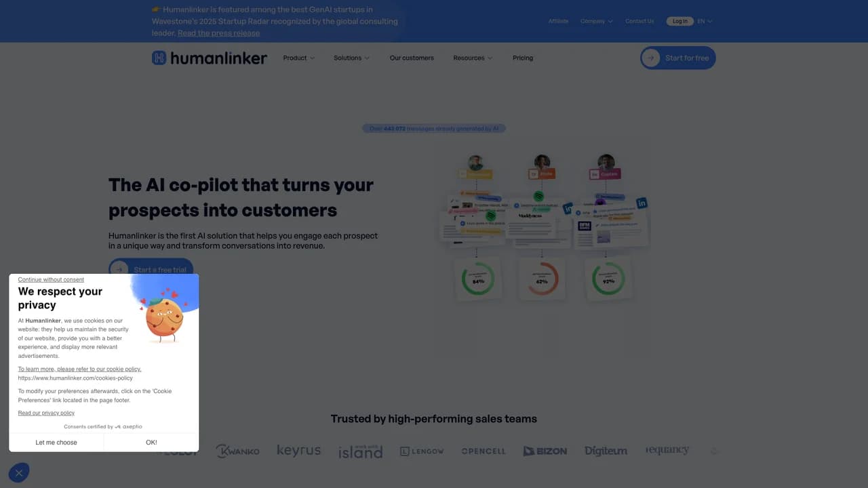868x488 pixels.
Task: Click Let me choose cookie options
Action: (56, 443)
